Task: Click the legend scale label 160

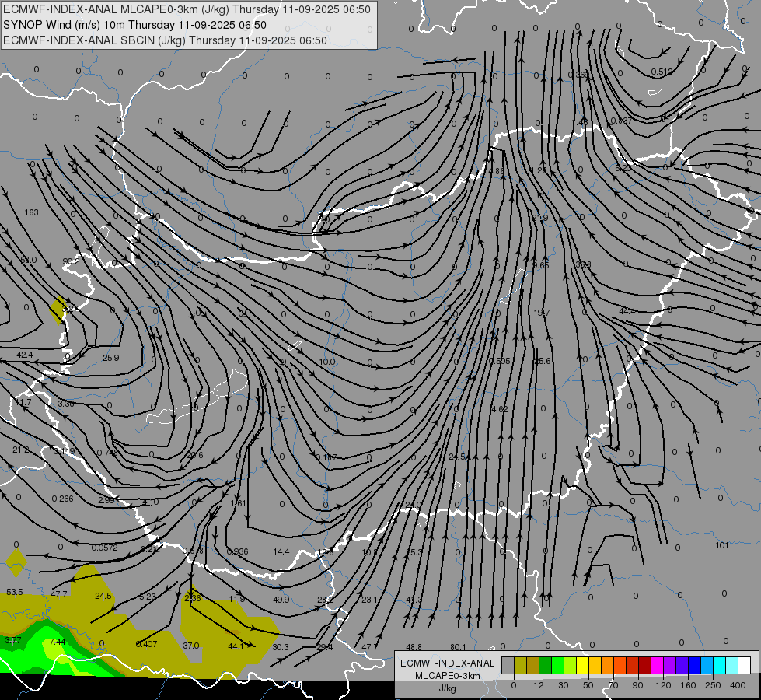Action: coord(688,685)
